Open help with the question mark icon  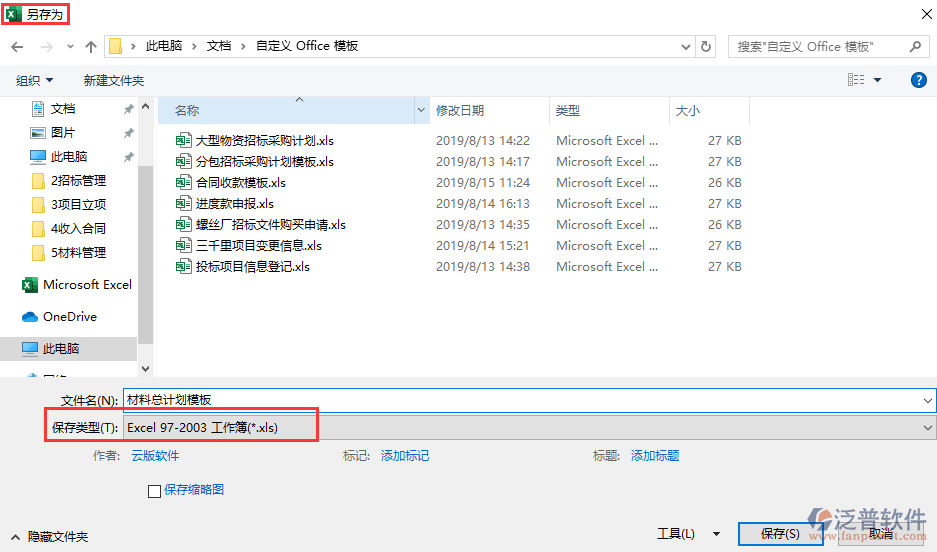pos(918,80)
